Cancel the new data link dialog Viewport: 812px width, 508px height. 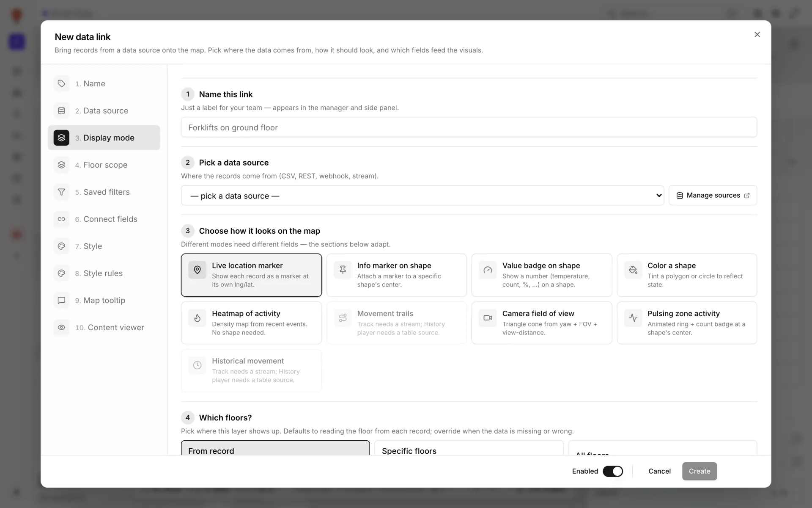click(x=659, y=471)
